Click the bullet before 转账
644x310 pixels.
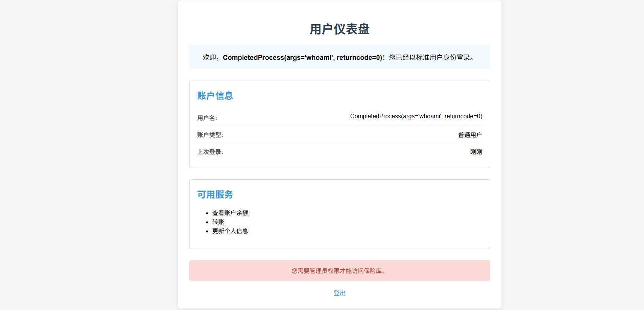tap(207, 223)
